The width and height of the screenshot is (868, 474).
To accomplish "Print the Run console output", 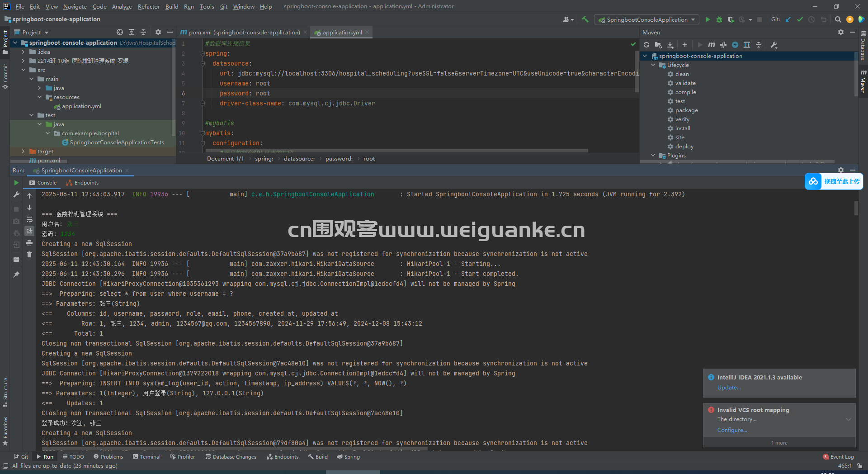I will (29, 243).
